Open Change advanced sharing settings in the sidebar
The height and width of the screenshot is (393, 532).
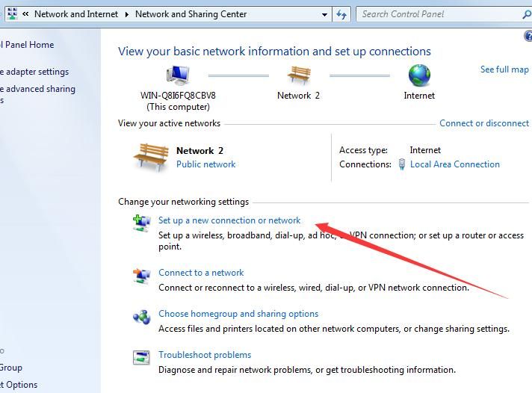click(x=37, y=94)
